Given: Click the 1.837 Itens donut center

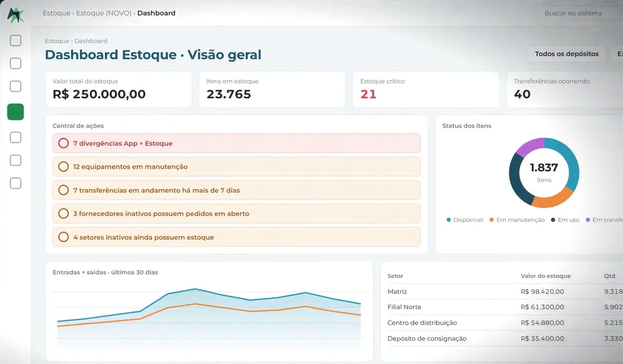Looking at the screenshot, I should click(x=544, y=173).
